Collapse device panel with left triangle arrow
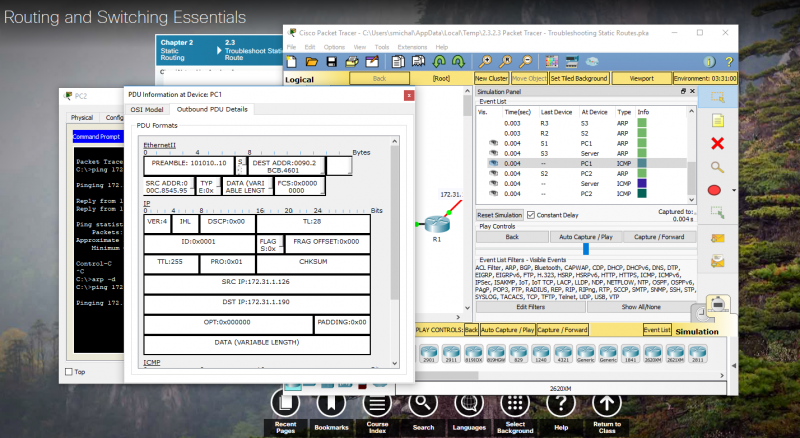 point(734,366)
